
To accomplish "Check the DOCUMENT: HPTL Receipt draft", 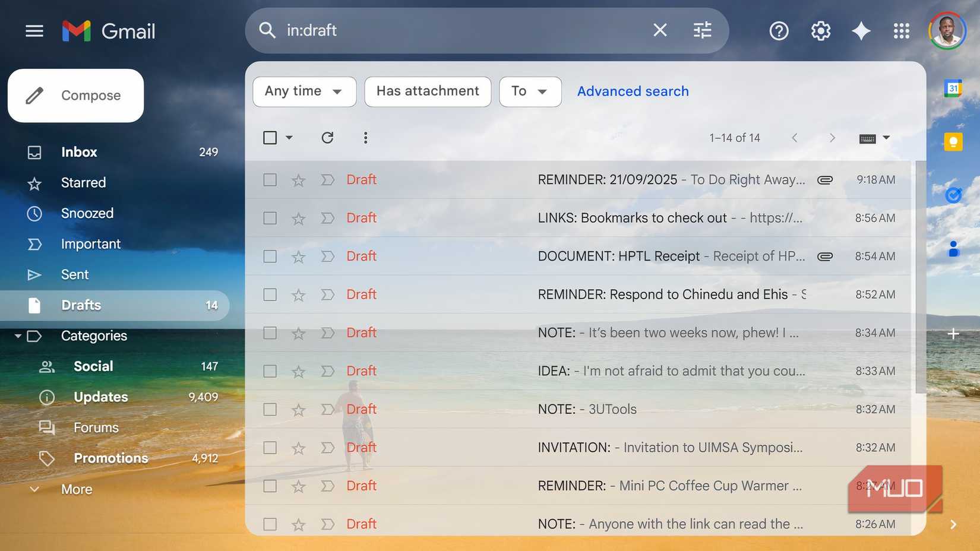I will coord(270,256).
